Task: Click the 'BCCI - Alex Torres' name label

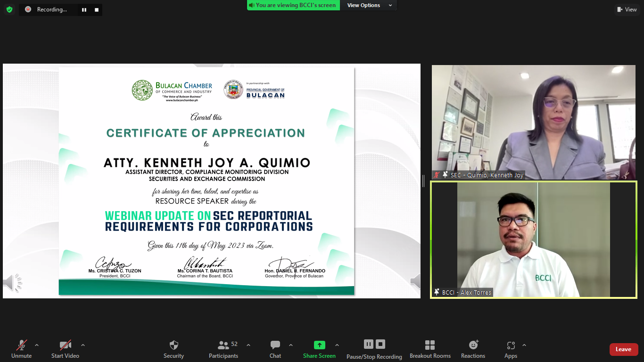Action: click(466, 292)
